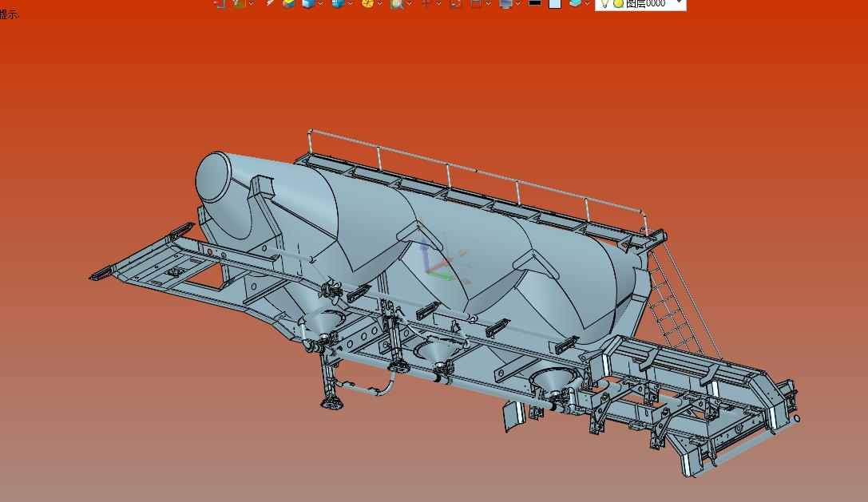Click the magnifier zoom icon

pyautogui.click(x=397, y=3)
